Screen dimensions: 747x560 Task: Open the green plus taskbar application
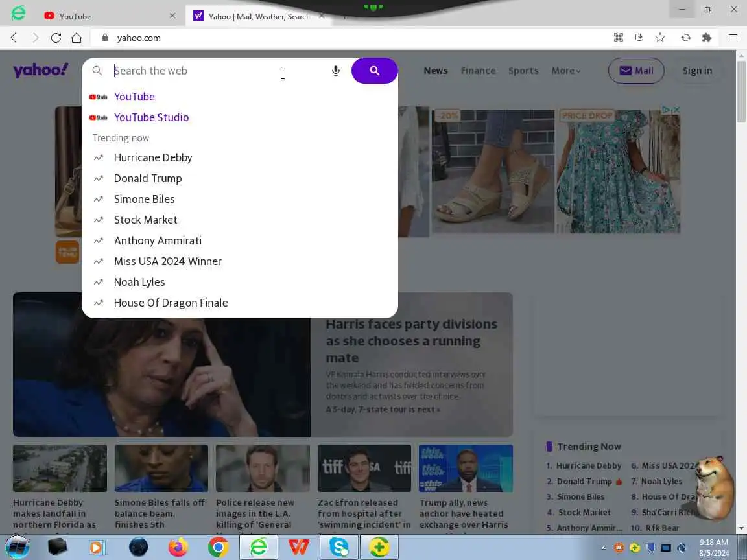379,547
